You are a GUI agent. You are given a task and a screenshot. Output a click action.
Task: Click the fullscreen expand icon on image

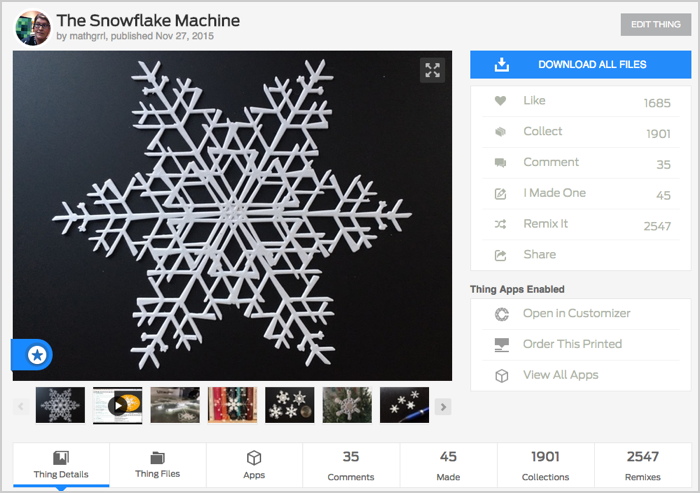point(432,70)
